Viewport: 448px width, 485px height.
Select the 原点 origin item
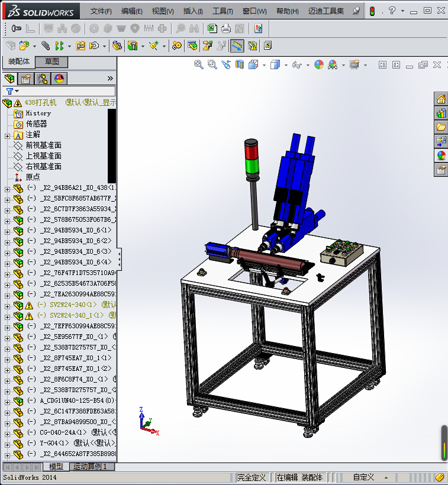tap(33, 177)
